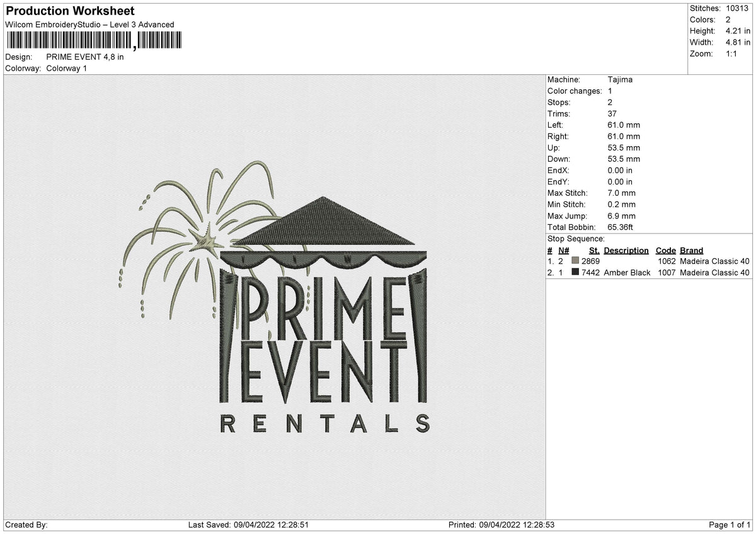Click the Stitches count 10313
The image size is (756, 534).
tap(738, 8)
